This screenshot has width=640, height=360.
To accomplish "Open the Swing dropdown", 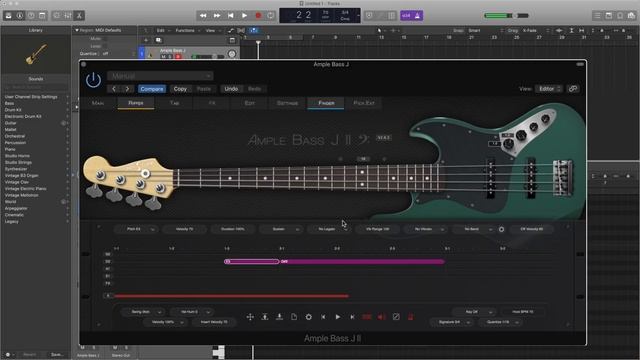I will (x=143, y=312).
